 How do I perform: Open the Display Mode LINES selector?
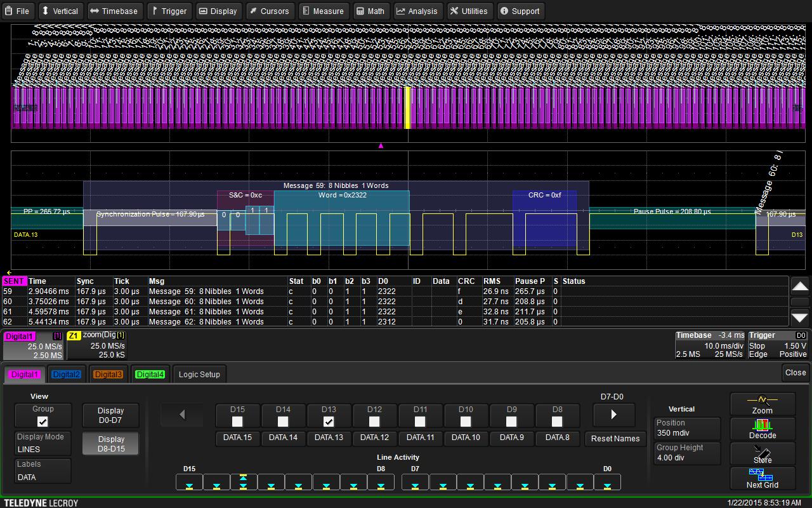coord(43,443)
